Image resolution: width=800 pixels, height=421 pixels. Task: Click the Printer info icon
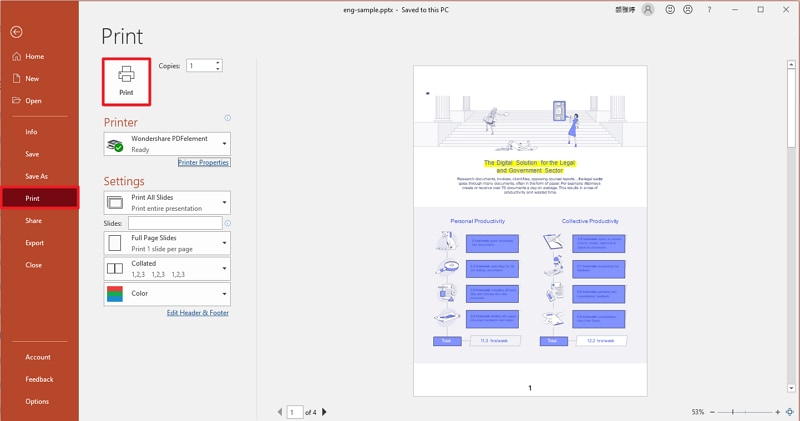227,118
